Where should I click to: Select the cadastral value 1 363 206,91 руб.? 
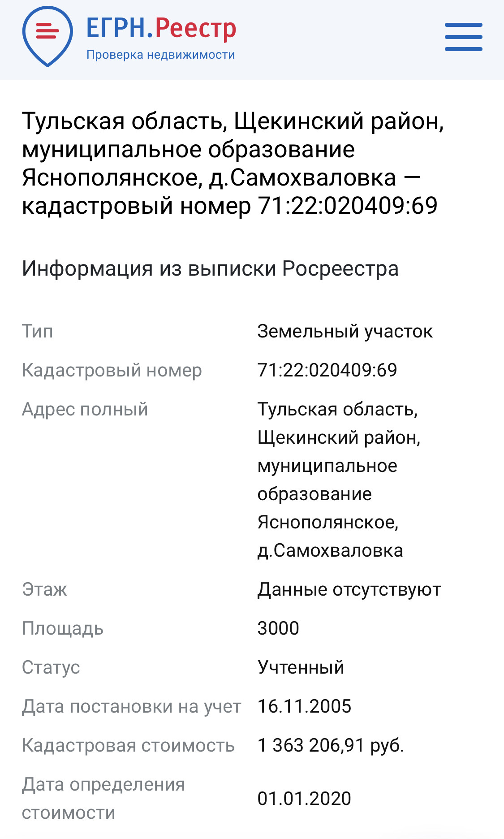click(331, 745)
